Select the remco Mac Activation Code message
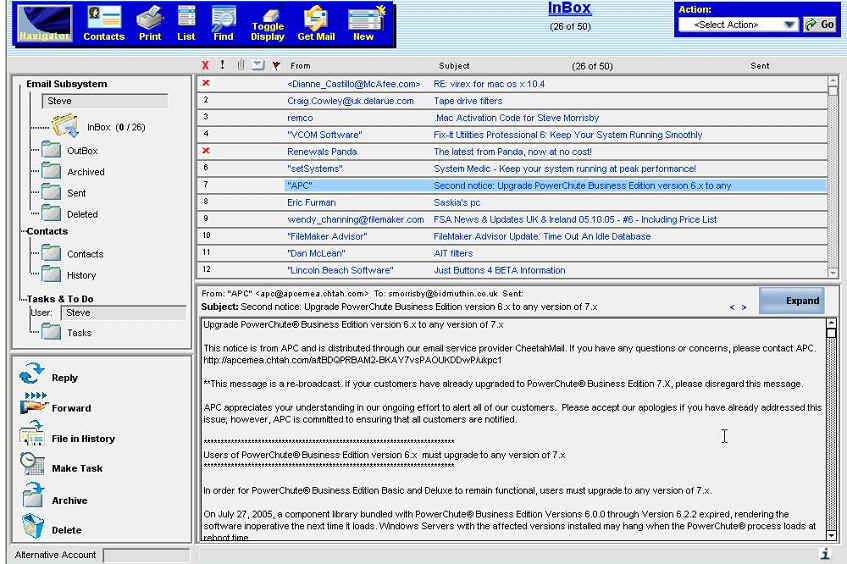The image size is (847, 564). [512, 117]
